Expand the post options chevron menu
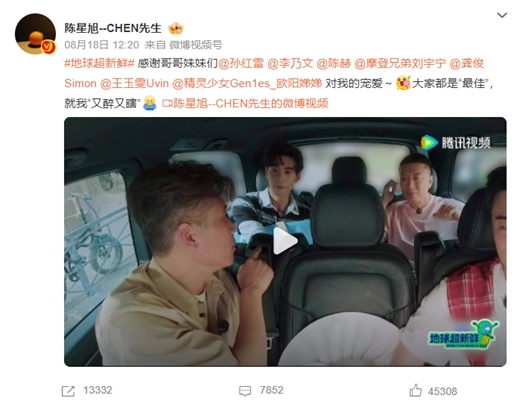The image size is (520, 404). (502, 15)
